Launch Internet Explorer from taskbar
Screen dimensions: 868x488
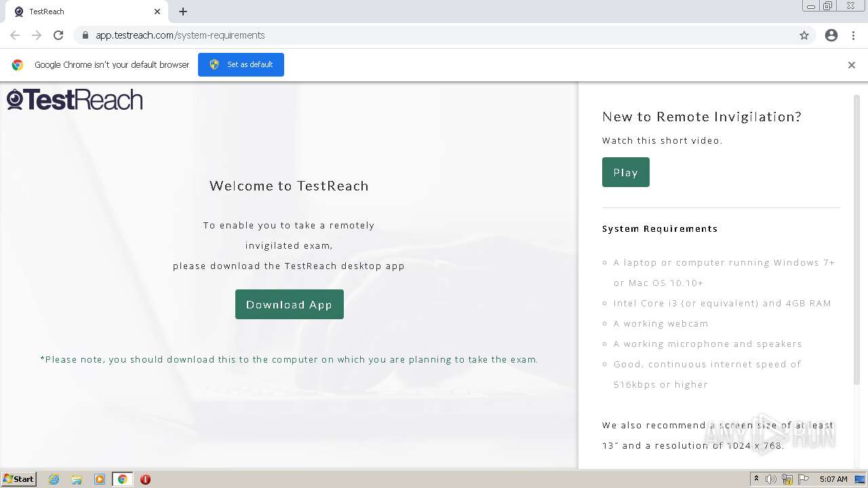[x=54, y=479]
